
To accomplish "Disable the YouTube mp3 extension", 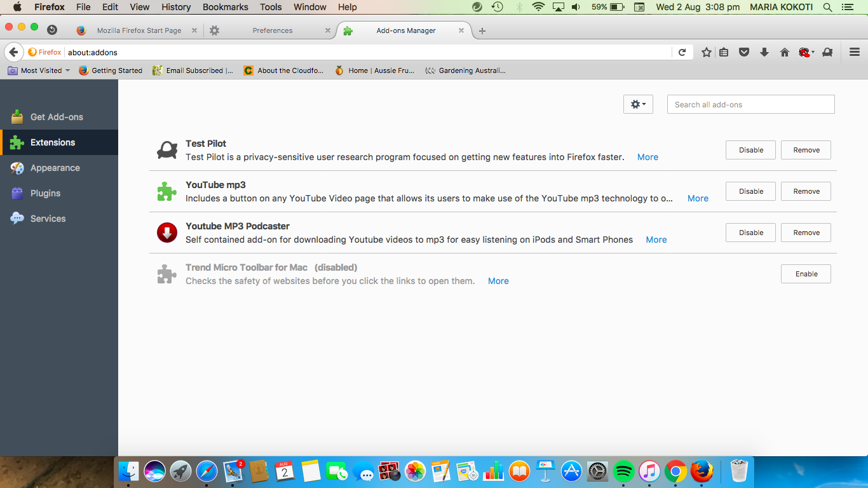I will click(x=751, y=191).
